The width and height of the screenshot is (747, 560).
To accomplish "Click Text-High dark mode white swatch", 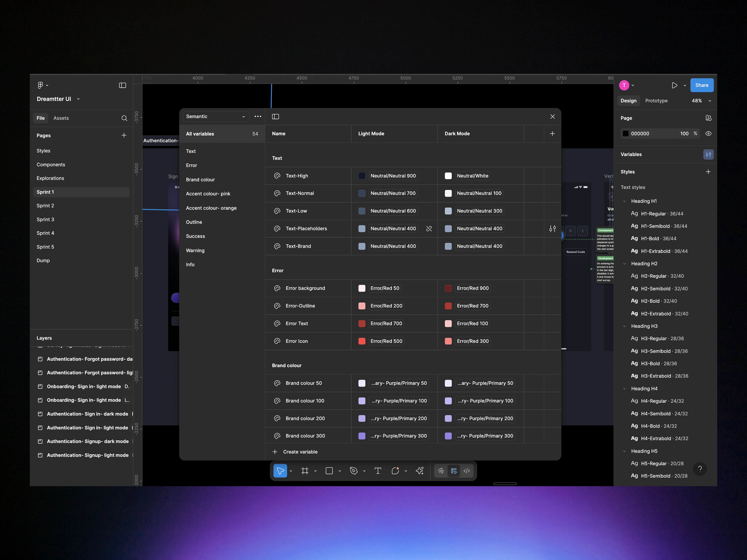I will [x=448, y=176].
